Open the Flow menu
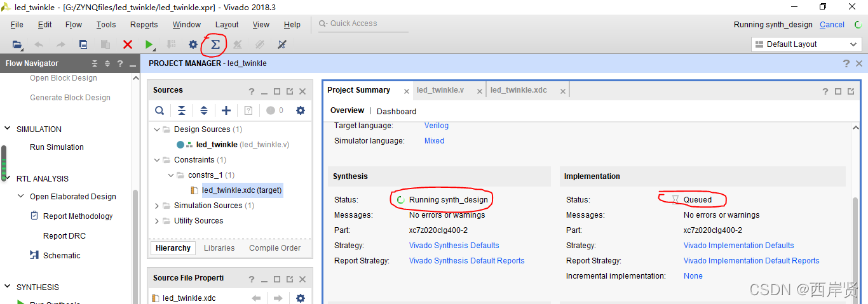The image size is (868, 304). tap(74, 25)
